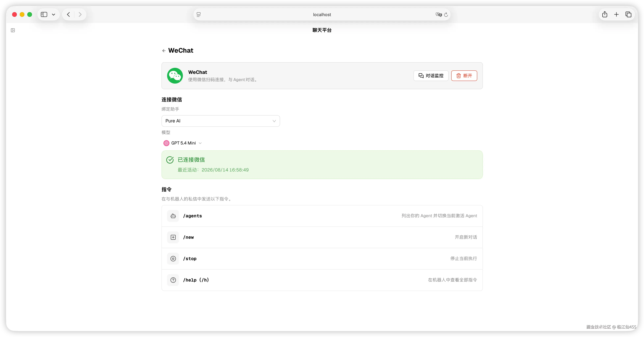
Task: Click the 连接微信 section heading
Action: click(172, 100)
